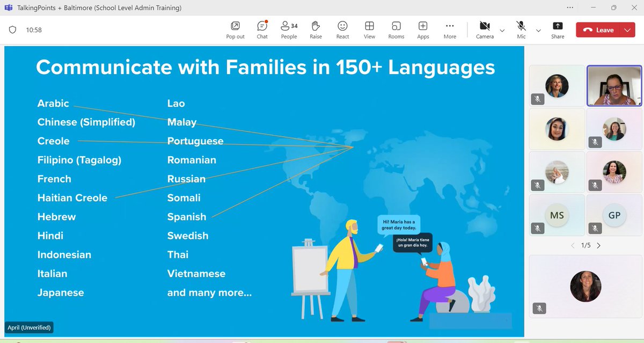Open the Pop out option
Screen dimensions: 644x343
pyautogui.click(x=235, y=30)
